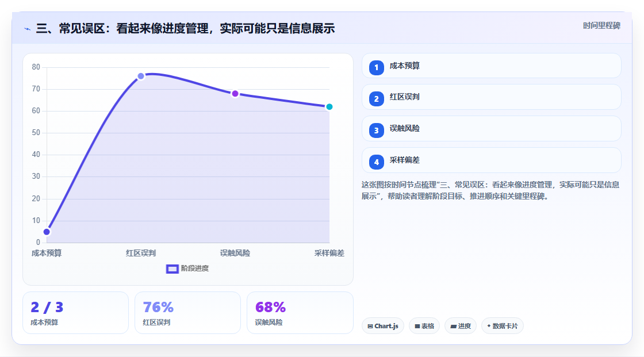The height and width of the screenshot is (357, 644).
Task: Click the blue lightning icon beside the title
Action: [28, 29]
